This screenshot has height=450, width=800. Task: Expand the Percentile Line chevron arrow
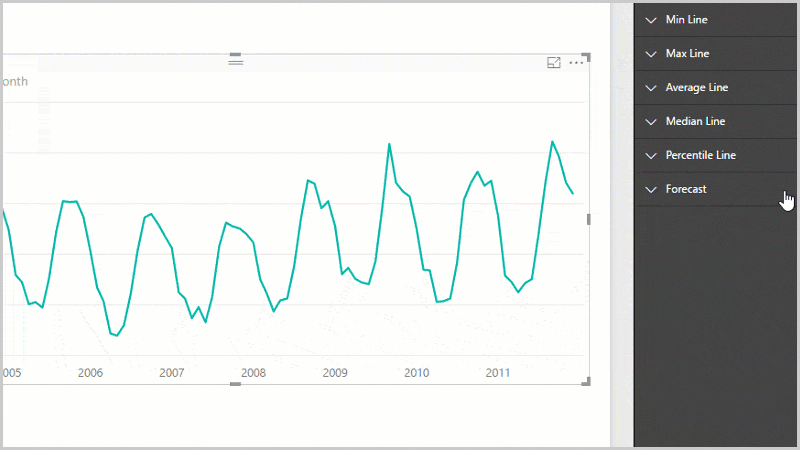[651, 156]
